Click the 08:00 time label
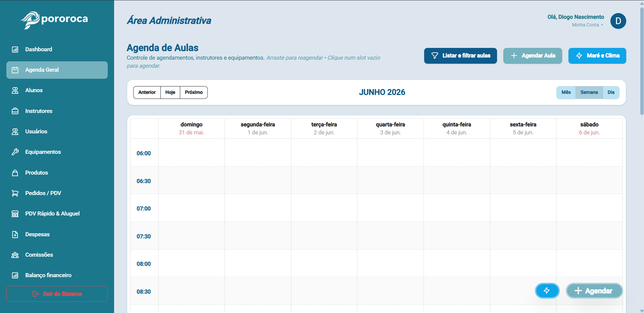Viewport: 644px width, 313px height. point(144,264)
